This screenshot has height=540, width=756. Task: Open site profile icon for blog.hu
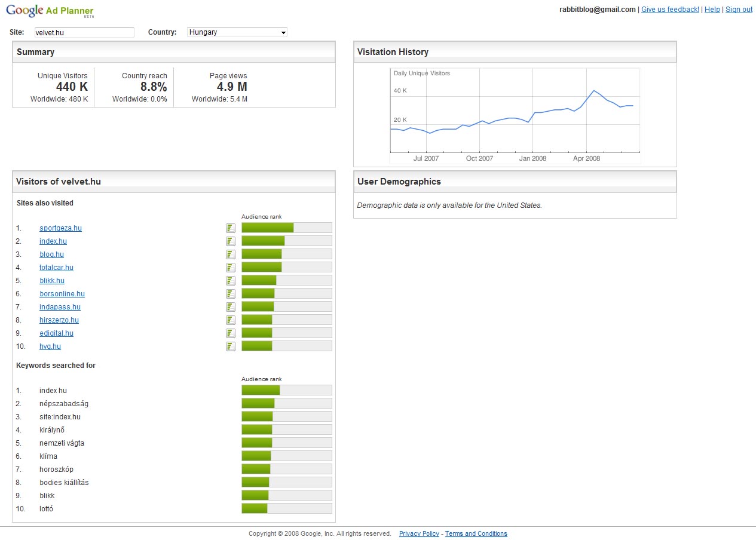[231, 254]
